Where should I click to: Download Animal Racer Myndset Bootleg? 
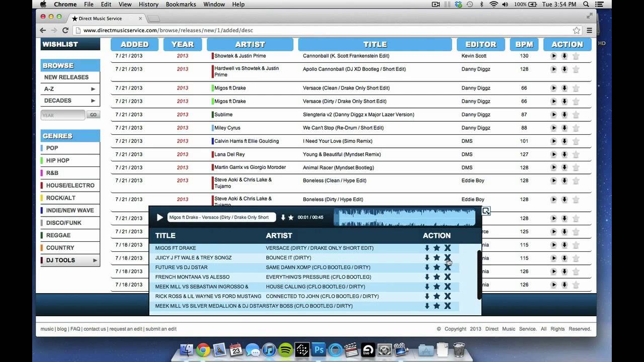(x=565, y=167)
